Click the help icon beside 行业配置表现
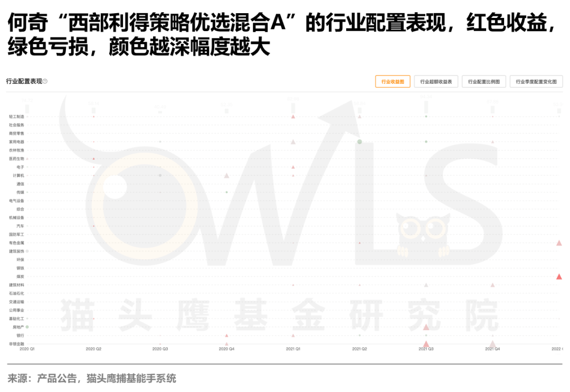 click(45, 81)
